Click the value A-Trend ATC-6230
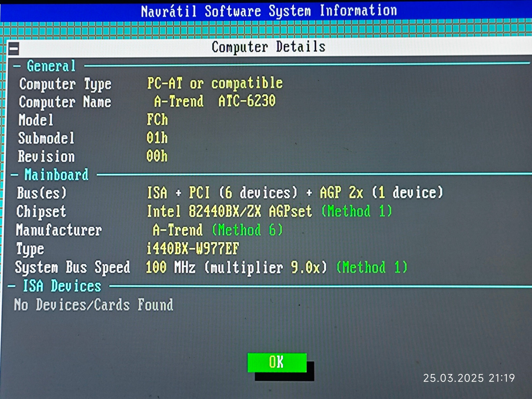 pos(215,101)
